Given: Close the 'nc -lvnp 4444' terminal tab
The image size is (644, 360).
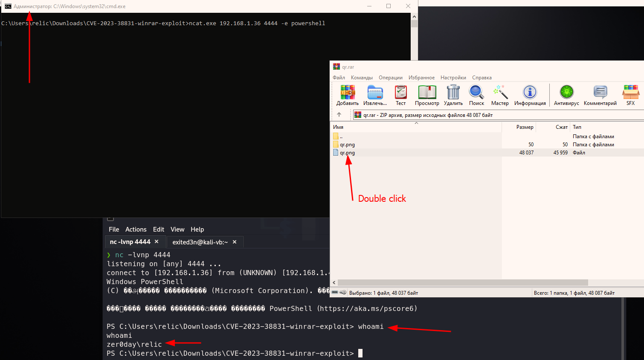Looking at the screenshot, I should (x=157, y=241).
